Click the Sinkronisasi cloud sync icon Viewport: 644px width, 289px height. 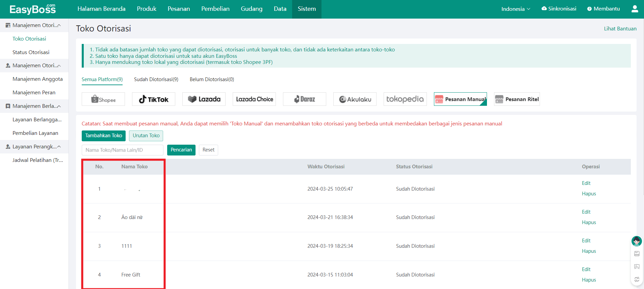click(544, 8)
